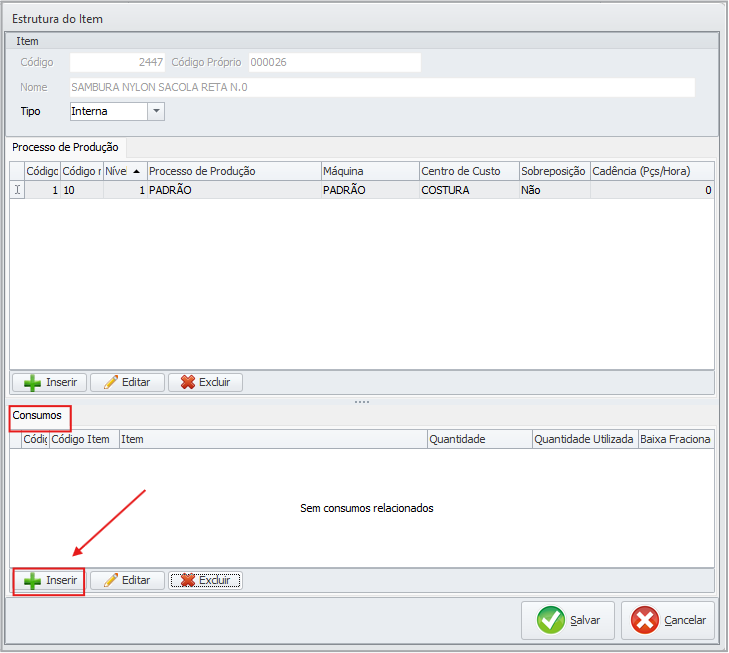The width and height of the screenshot is (729, 653).
Task: Open the Tipo dropdown showing Interna
Action: pos(156,111)
